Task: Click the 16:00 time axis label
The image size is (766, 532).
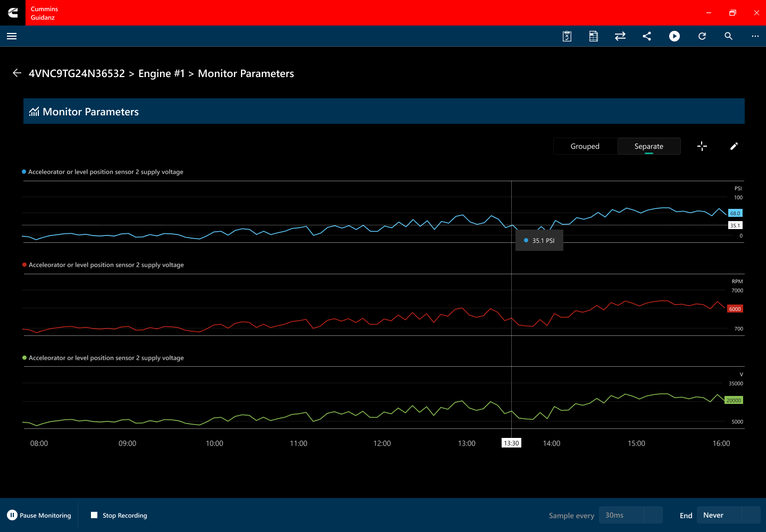Action: click(721, 443)
